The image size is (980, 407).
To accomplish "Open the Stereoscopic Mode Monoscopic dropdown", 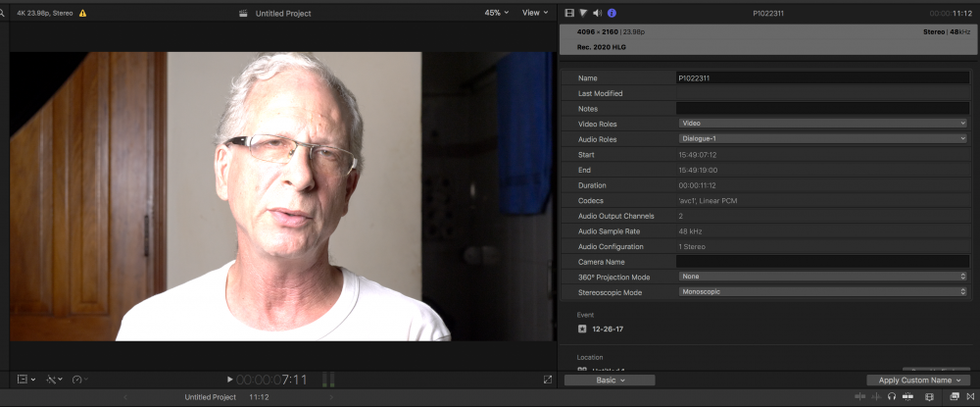I will [822, 292].
